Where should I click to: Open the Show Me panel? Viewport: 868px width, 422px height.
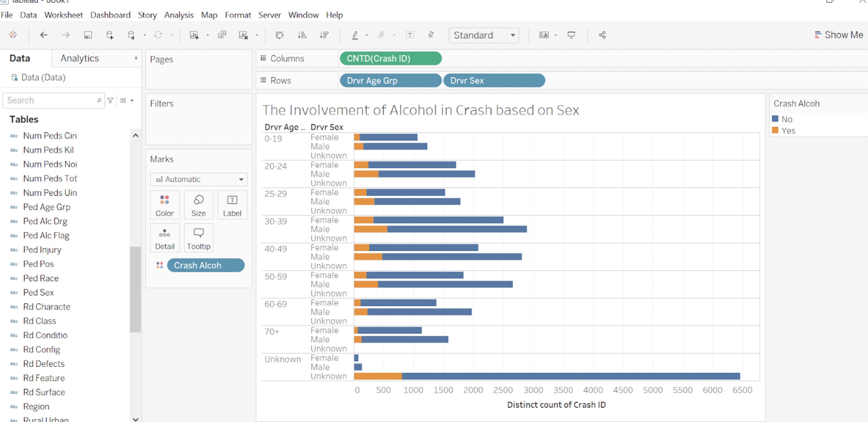839,35
